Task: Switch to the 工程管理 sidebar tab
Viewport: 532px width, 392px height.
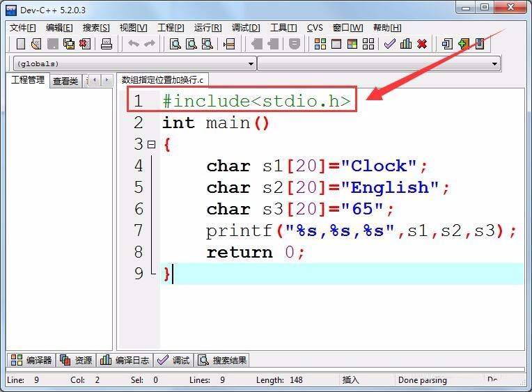Action: click(28, 80)
